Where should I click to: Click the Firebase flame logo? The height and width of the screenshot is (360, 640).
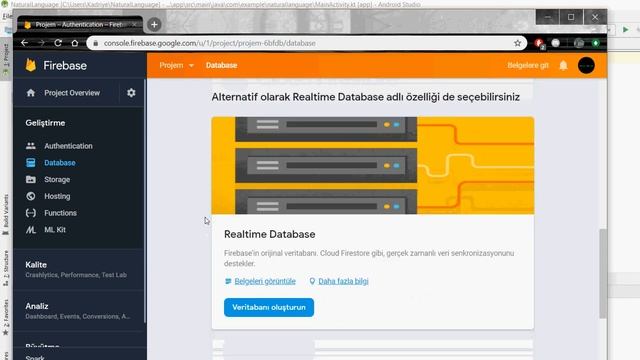point(31,65)
